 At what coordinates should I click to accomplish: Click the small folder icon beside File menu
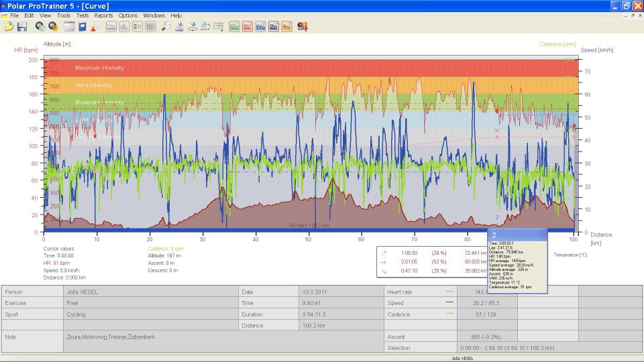coord(5,15)
